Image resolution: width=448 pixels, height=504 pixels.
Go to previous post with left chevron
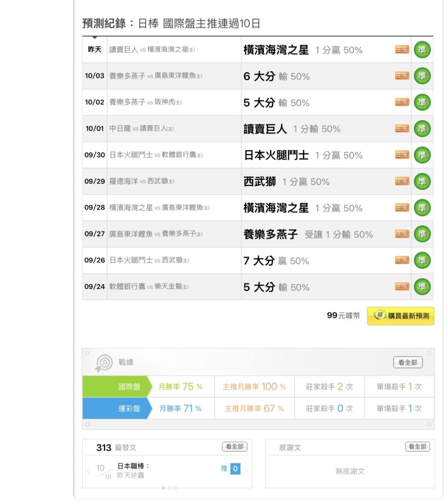(x=88, y=471)
